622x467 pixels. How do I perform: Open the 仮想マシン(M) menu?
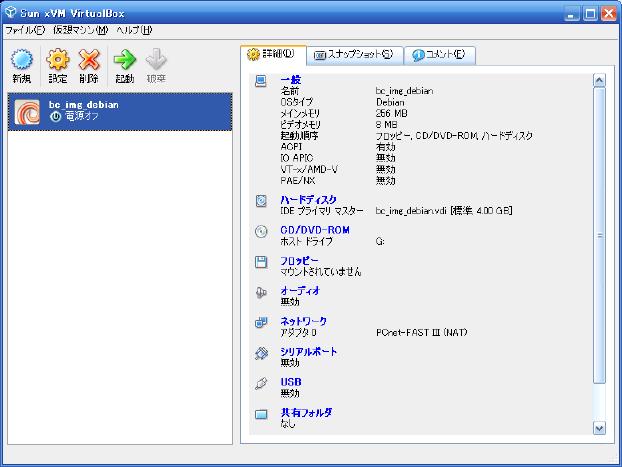click(x=81, y=30)
